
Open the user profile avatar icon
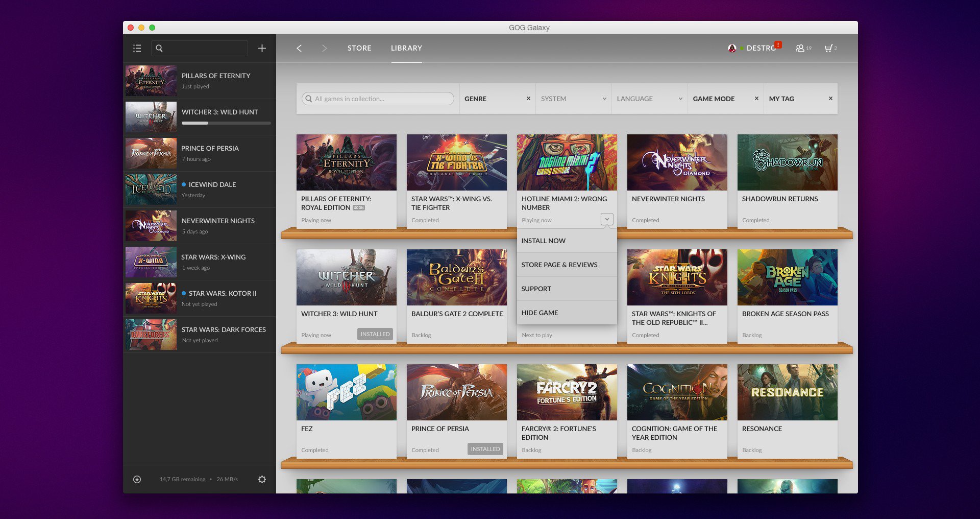coord(732,48)
